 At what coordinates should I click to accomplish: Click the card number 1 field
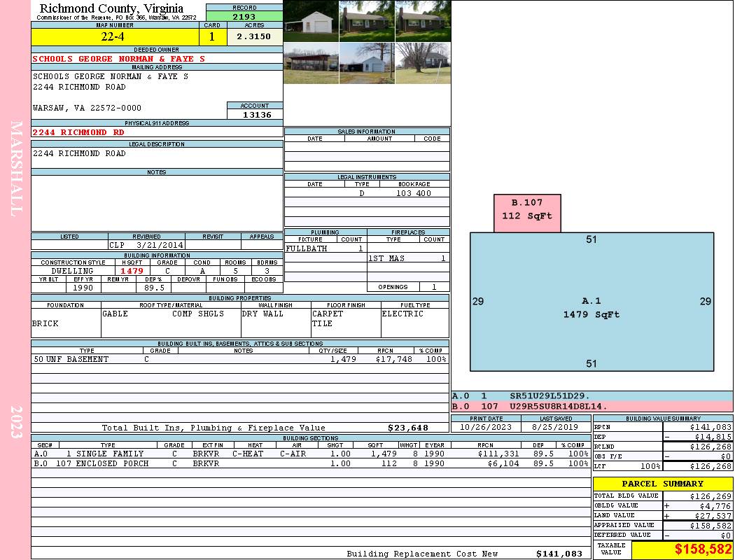click(212, 36)
